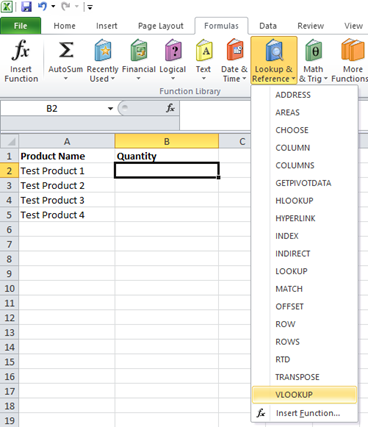Open the Logical functions book icon

(173, 50)
